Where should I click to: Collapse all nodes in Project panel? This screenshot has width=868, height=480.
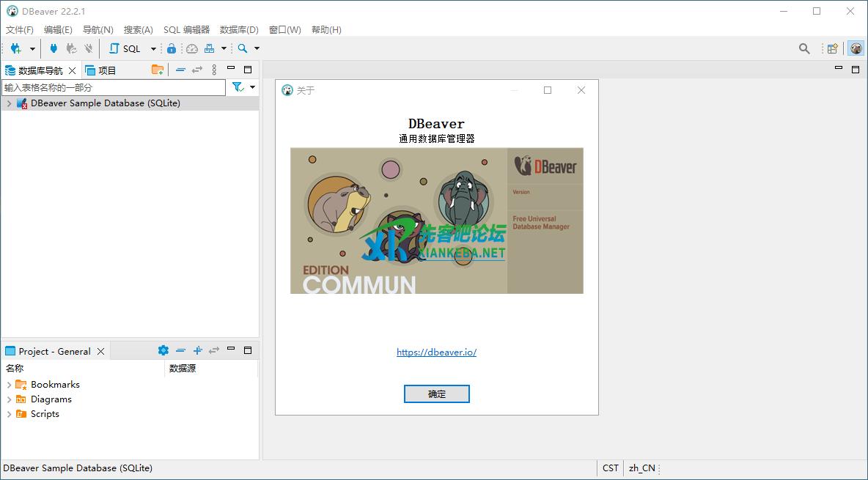(180, 351)
